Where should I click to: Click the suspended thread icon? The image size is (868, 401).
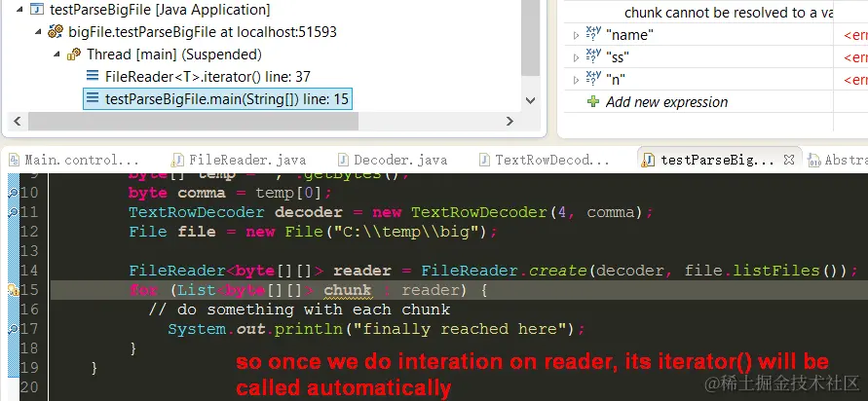point(74,55)
